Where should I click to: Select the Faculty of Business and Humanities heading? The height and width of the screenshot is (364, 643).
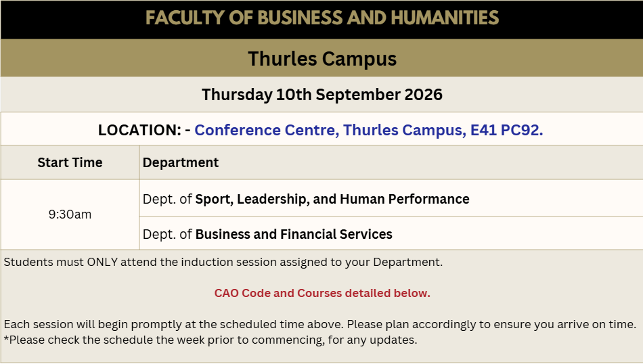coord(322,18)
